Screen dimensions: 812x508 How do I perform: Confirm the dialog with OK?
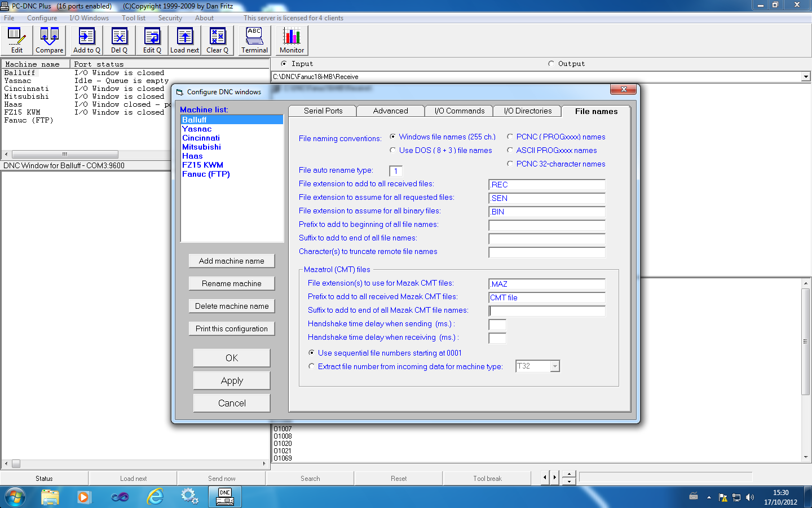pos(232,358)
